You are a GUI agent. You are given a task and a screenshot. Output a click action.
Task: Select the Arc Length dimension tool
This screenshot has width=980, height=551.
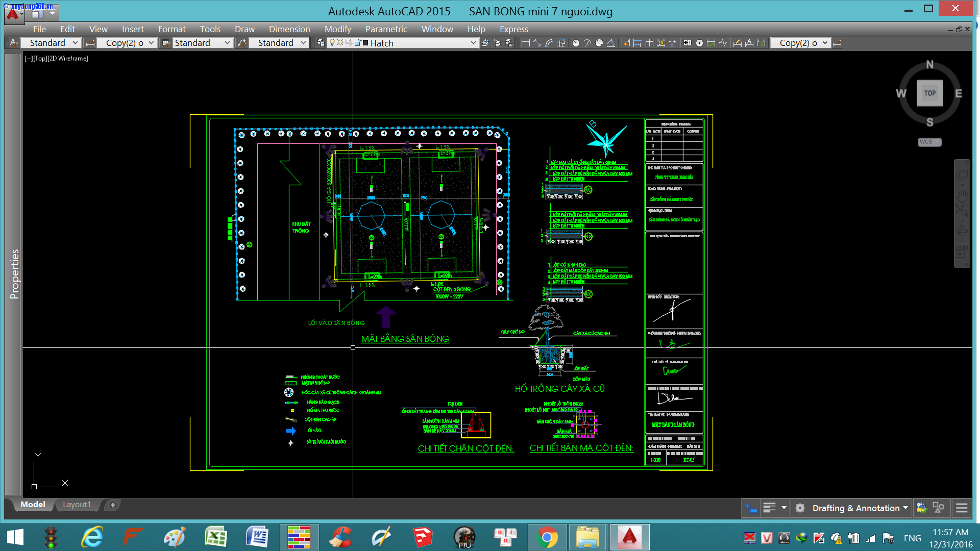click(x=549, y=43)
